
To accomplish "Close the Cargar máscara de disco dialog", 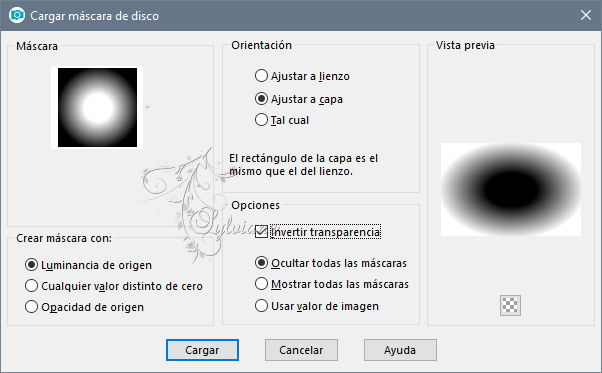I will (585, 15).
